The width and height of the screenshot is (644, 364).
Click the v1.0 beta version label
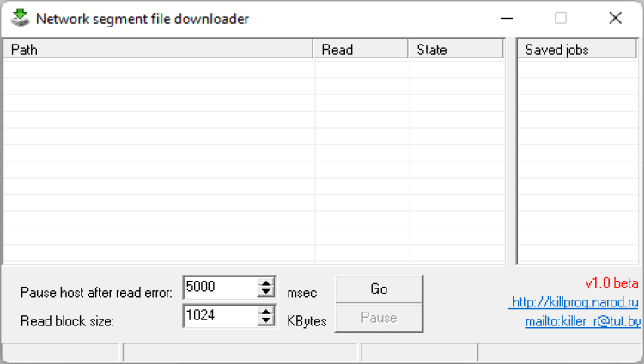pyautogui.click(x=611, y=282)
